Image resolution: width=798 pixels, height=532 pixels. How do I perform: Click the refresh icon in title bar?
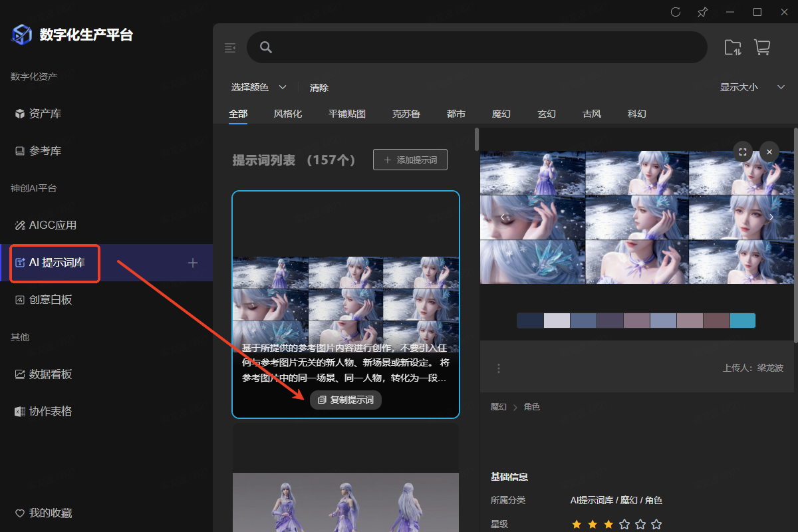point(676,12)
